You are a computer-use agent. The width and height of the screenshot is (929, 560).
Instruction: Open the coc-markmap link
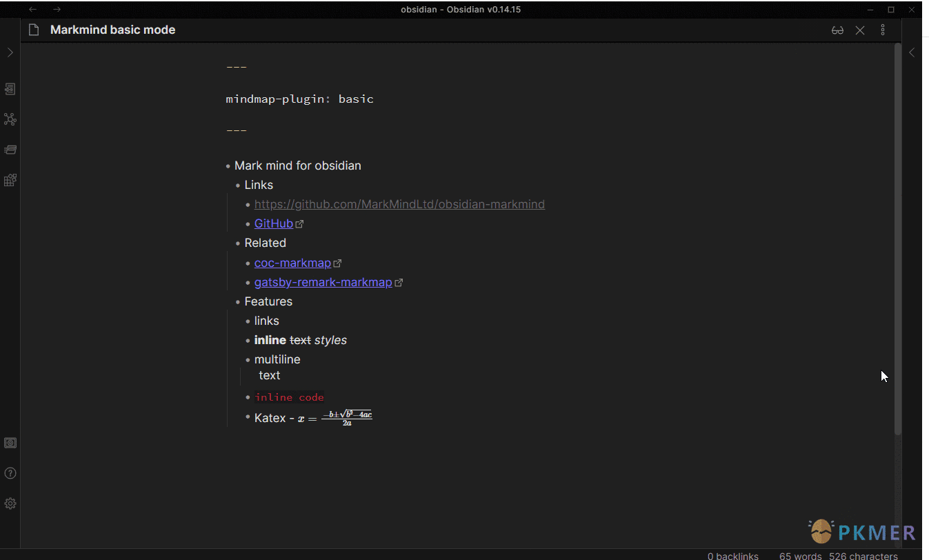point(292,263)
